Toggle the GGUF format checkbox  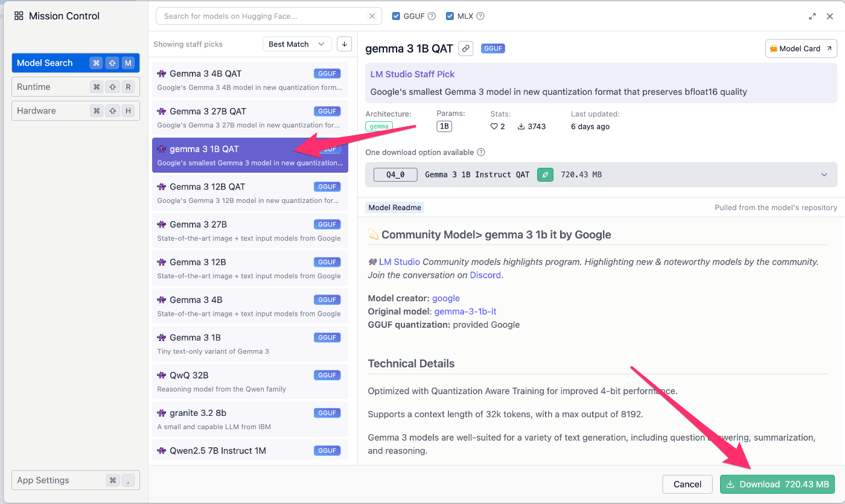pyautogui.click(x=396, y=16)
